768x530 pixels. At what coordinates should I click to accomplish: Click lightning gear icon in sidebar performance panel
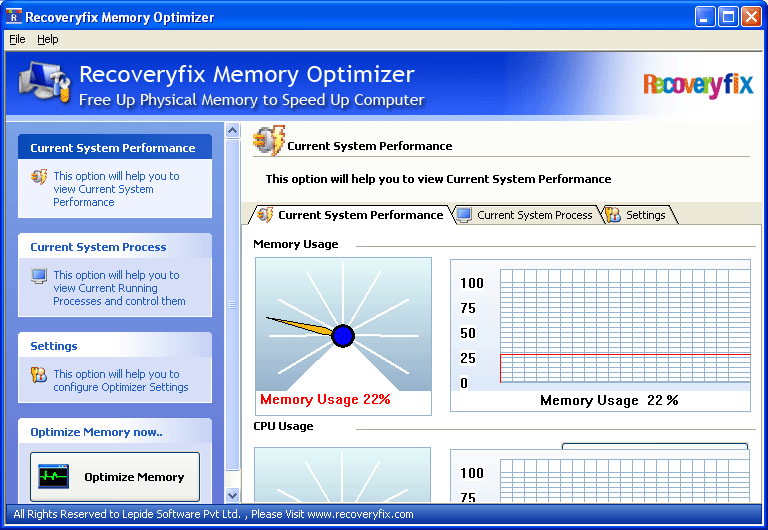click(x=39, y=176)
